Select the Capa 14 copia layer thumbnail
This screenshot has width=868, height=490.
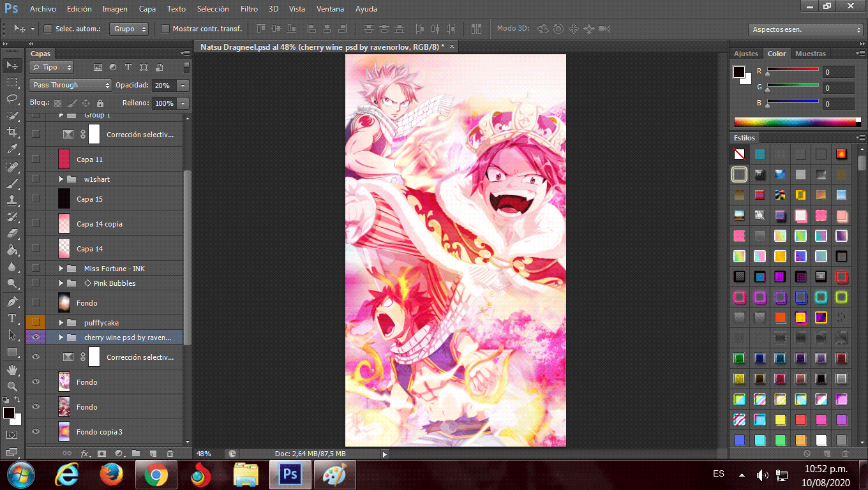point(64,223)
